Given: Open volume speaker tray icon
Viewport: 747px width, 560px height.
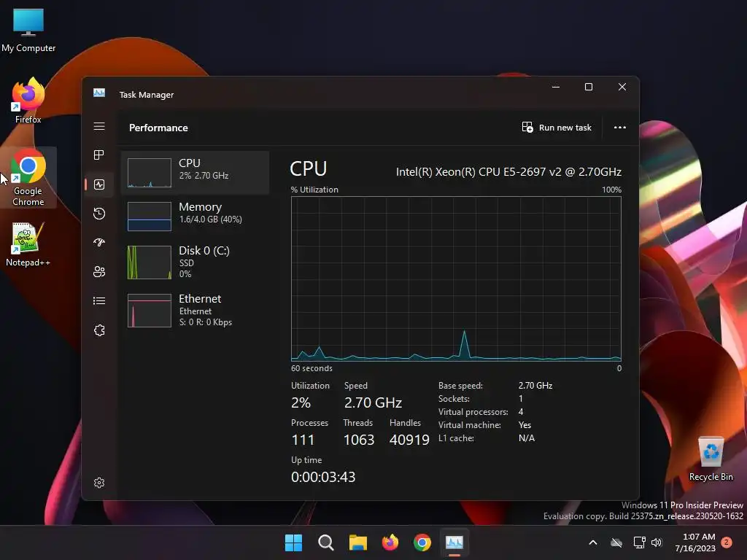Looking at the screenshot, I should (x=657, y=542).
